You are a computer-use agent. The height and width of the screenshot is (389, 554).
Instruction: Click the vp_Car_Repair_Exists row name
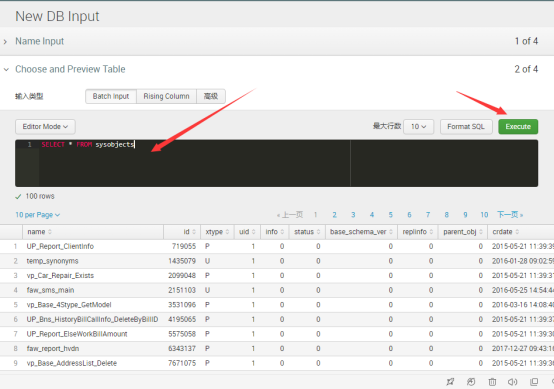pos(60,276)
